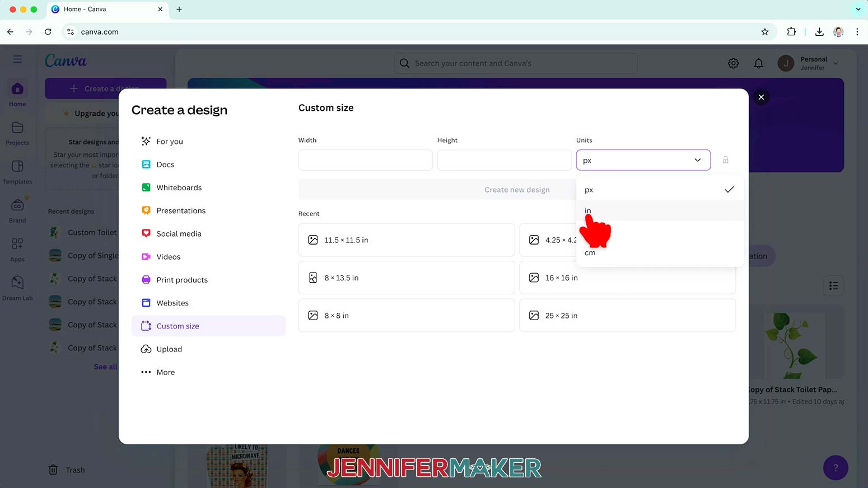Click into the Height input field
The image size is (868, 488).
tap(504, 160)
